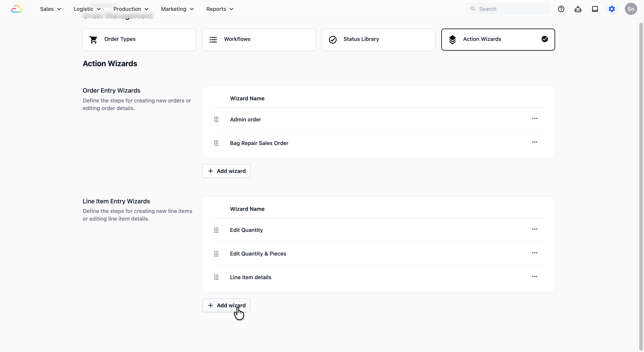Grab drag handle for Admin order
This screenshot has height=352, width=644.
pos(216,119)
